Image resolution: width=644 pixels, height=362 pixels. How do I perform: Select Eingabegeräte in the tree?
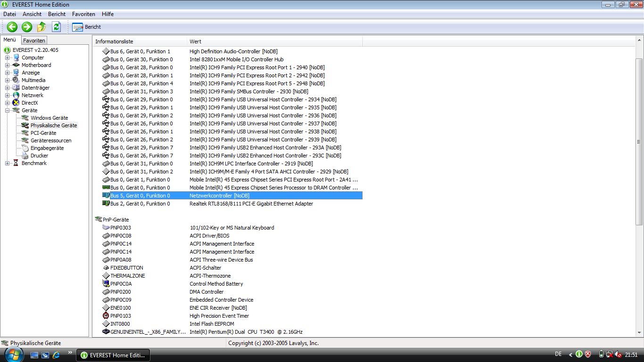point(47,148)
